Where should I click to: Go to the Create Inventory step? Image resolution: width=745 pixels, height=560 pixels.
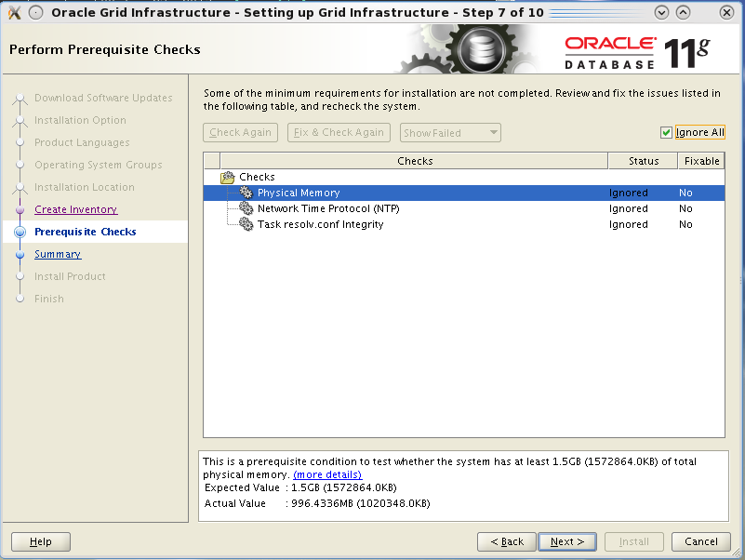coord(76,209)
